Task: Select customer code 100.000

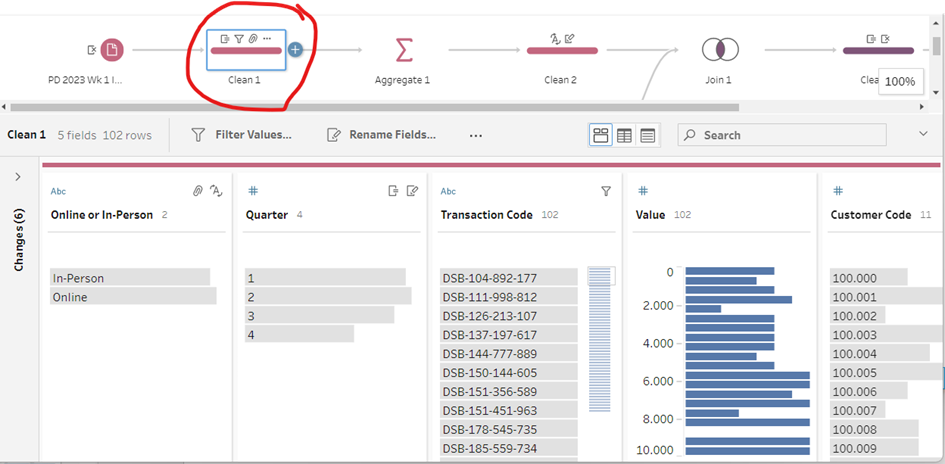Action: pyautogui.click(x=868, y=278)
